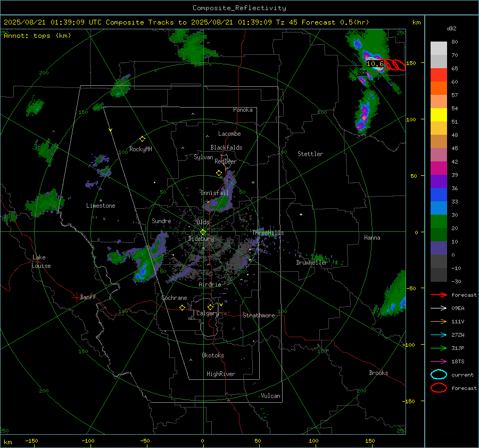Image resolution: width=479 pixels, height=448 pixels.
Task: Click the Brooks city label
Action: coord(378,373)
